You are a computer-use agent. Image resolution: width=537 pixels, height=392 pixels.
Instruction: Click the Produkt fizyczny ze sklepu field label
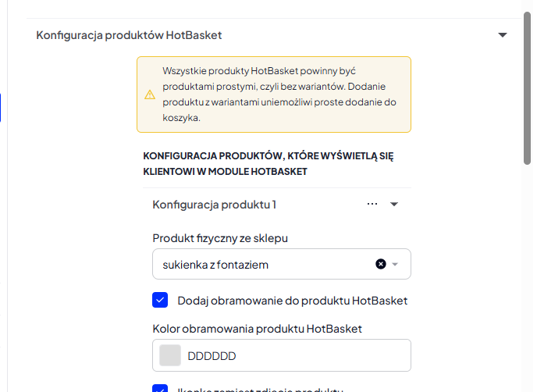pos(220,238)
